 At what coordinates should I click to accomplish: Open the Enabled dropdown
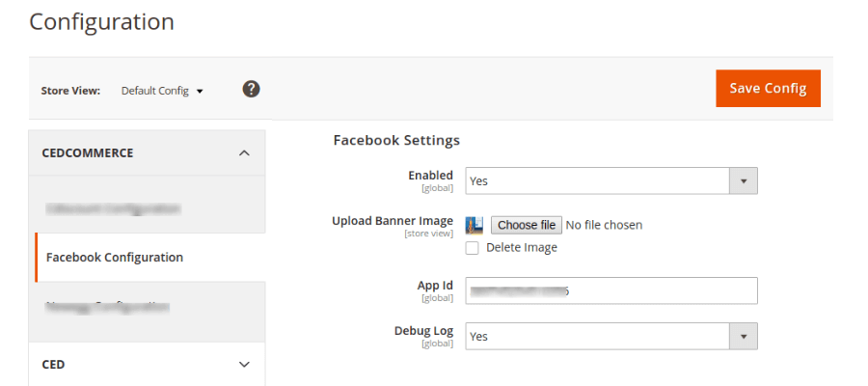(611, 181)
